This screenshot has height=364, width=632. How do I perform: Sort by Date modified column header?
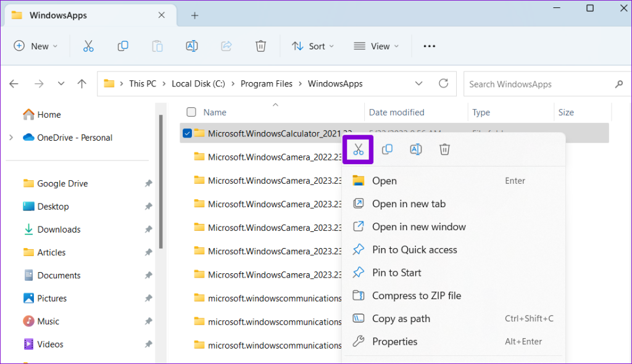click(x=397, y=112)
